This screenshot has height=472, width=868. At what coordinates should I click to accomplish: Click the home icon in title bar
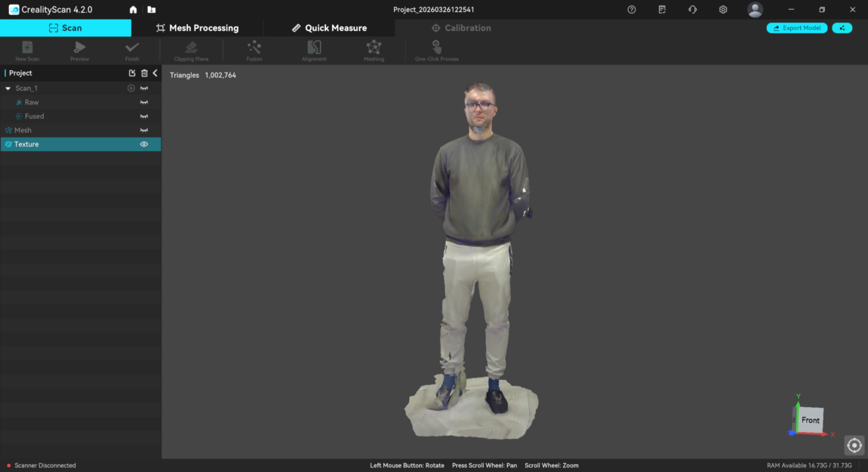134,10
